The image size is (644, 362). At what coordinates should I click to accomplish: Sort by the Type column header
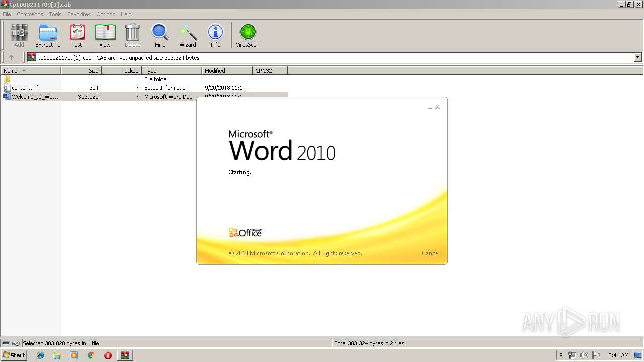pos(172,71)
